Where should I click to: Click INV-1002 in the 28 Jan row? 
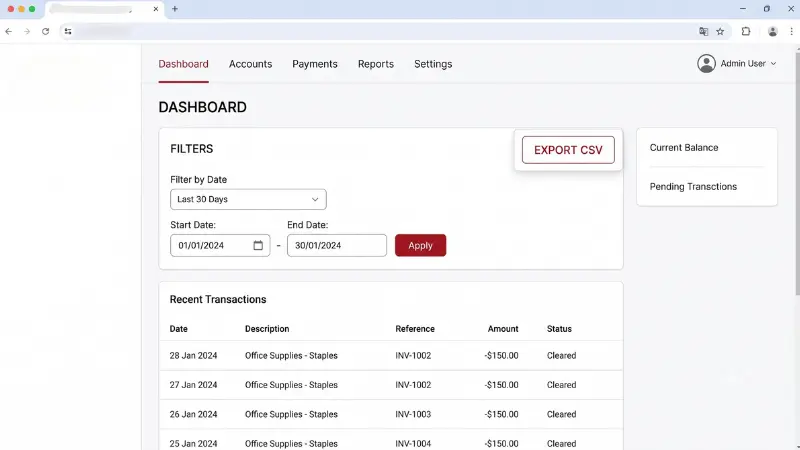point(413,356)
